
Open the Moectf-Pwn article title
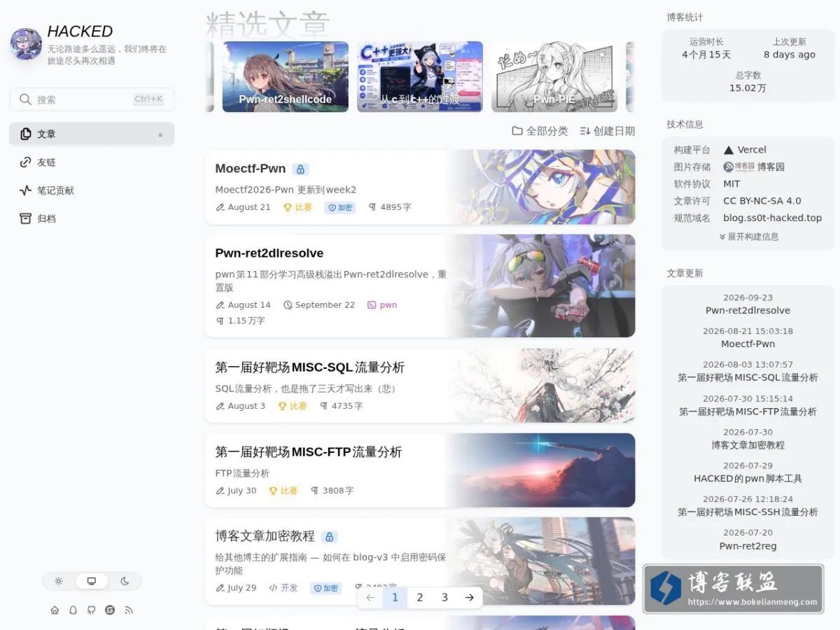pos(251,169)
